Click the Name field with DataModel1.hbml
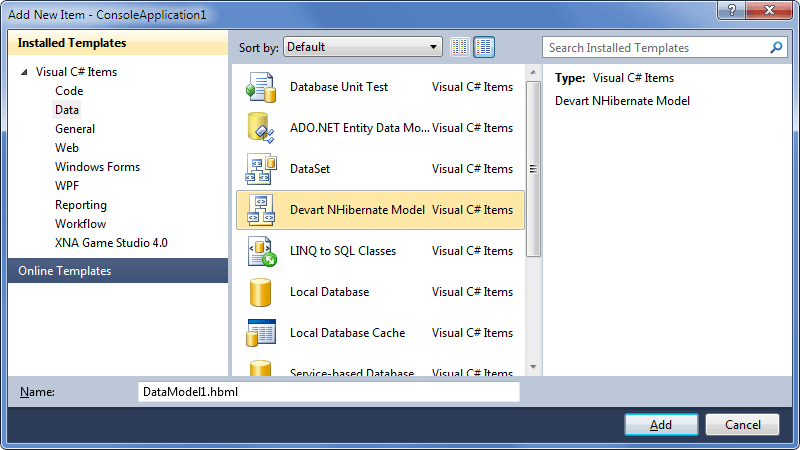Screen dimensions: 800x450 click(329, 392)
